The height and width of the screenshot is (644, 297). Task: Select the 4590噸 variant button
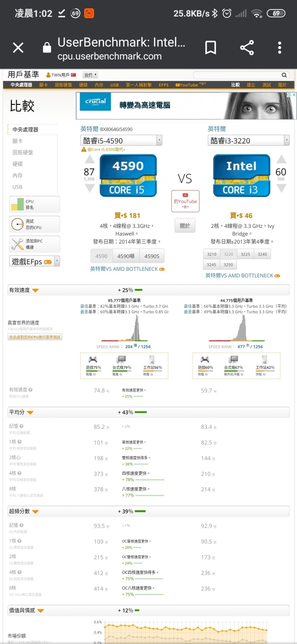pos(126,256)
